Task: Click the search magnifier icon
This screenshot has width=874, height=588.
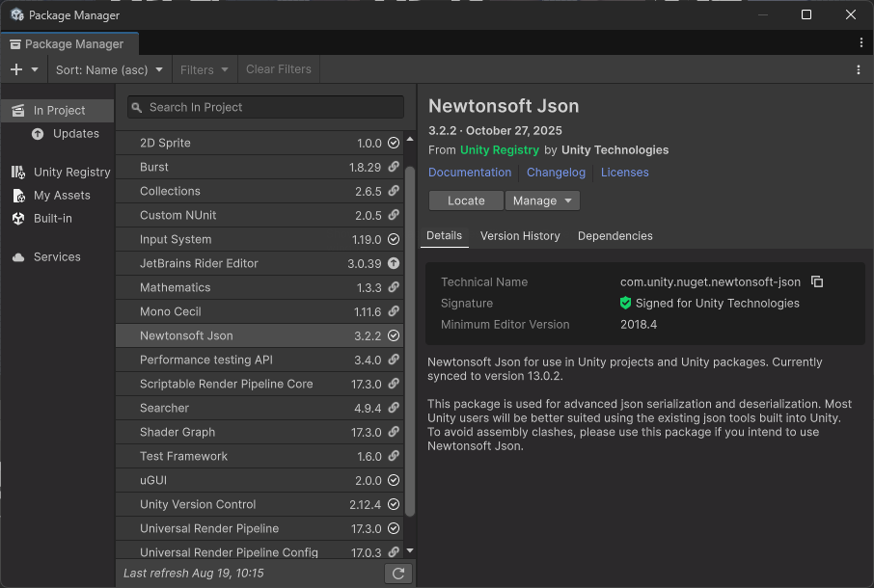Action: (x=137, y=107)
